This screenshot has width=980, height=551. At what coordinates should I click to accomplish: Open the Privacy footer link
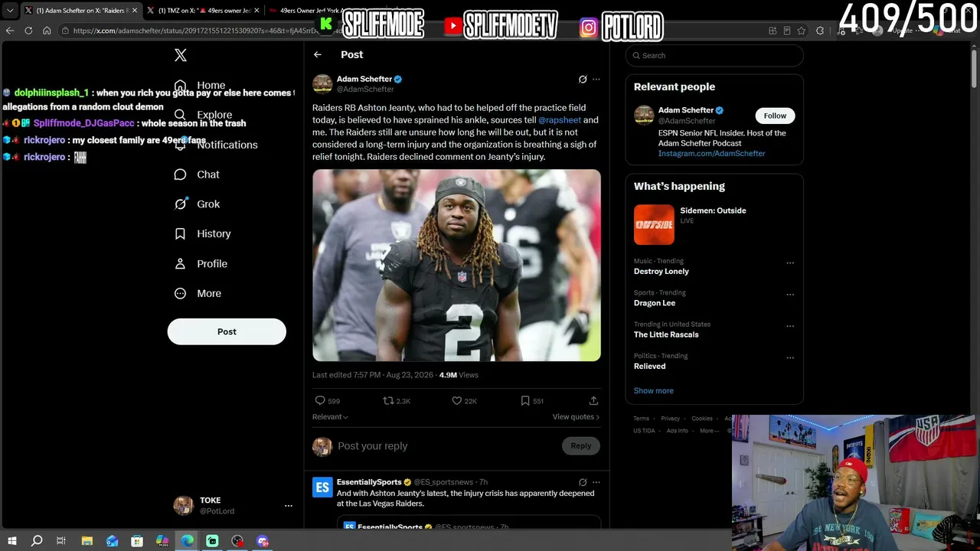click(x=670, y=419)
